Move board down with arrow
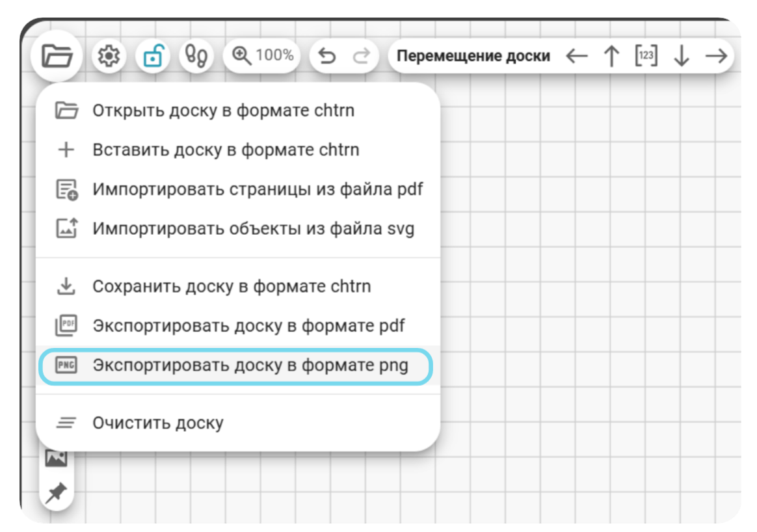The width and height of the screenshot is (757, 532). (x=682, y=56)
